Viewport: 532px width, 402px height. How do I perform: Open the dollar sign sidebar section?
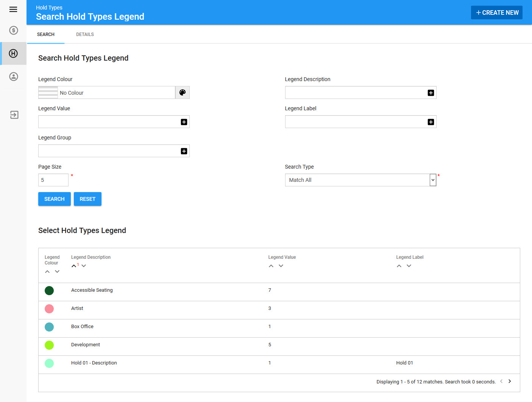click(x=14, y=30)
